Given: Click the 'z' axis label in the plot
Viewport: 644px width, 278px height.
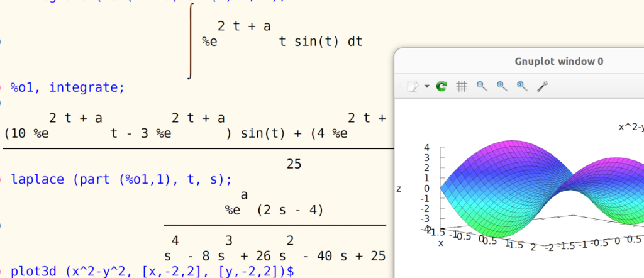Looking at the screenshot, I should point(398,189).
